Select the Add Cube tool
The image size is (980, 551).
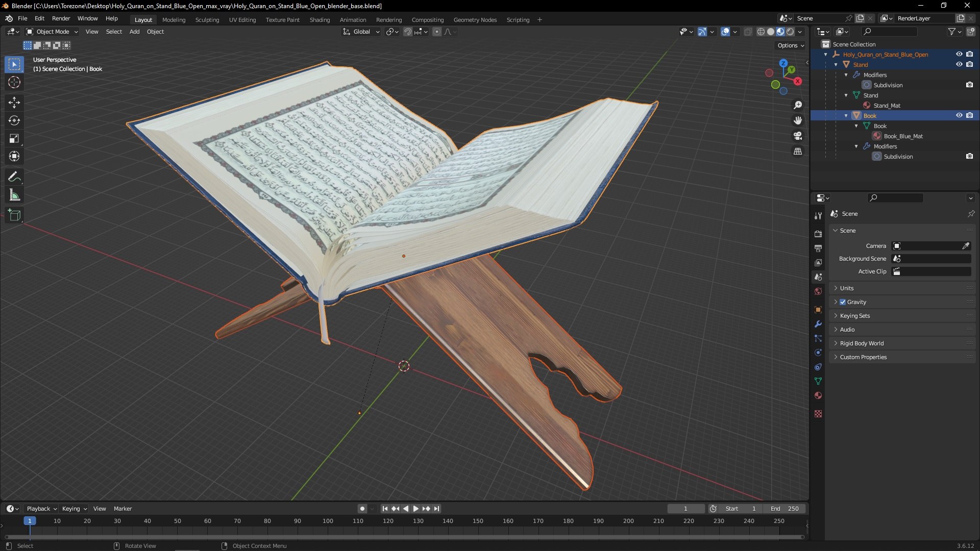click(x=14, y=215)
